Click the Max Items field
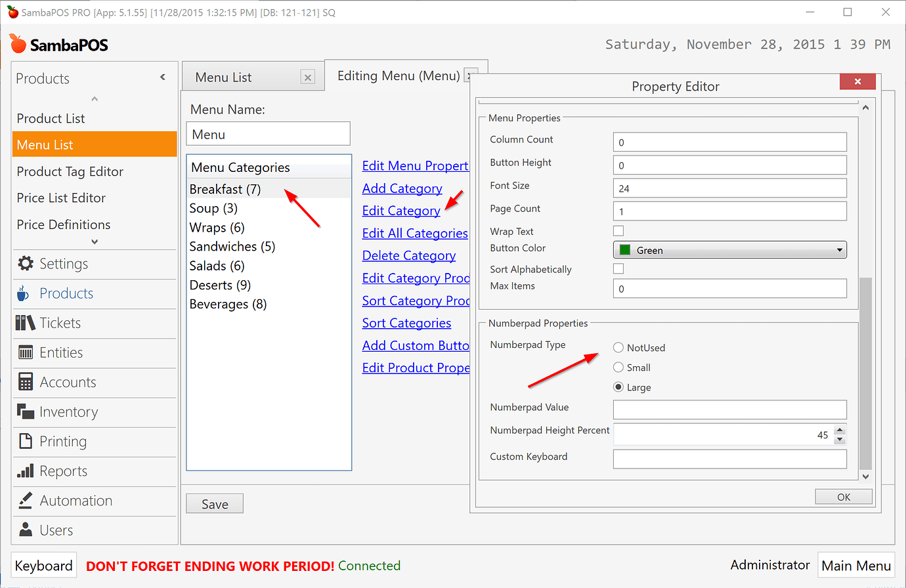The height and width of the screenshot is (588, 906). (729, 289)
